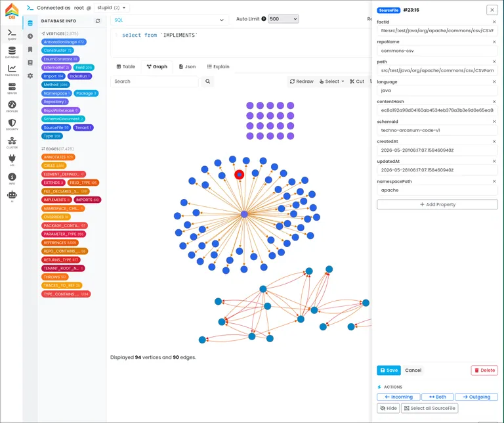
Task: Click Select all SourceFile button
Action: 429,408
